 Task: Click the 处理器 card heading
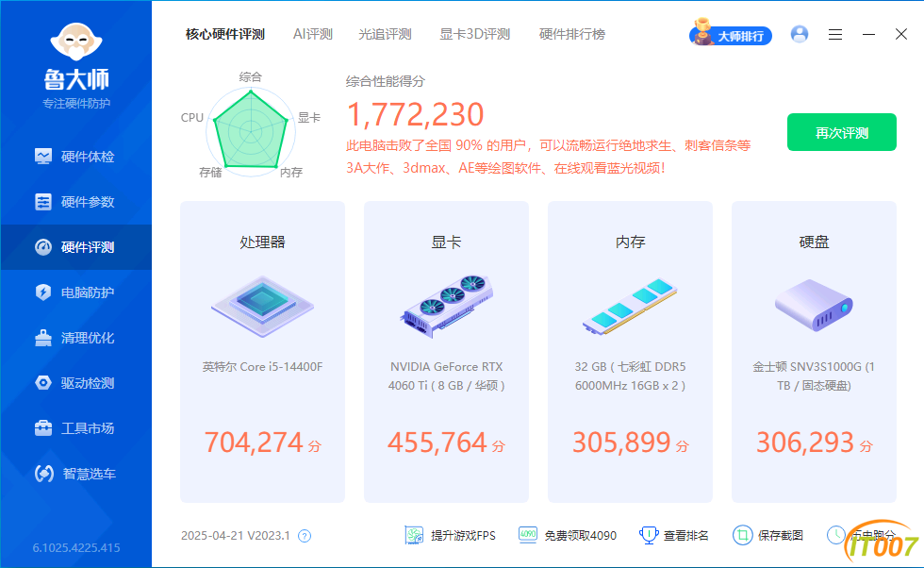point(262,242)
